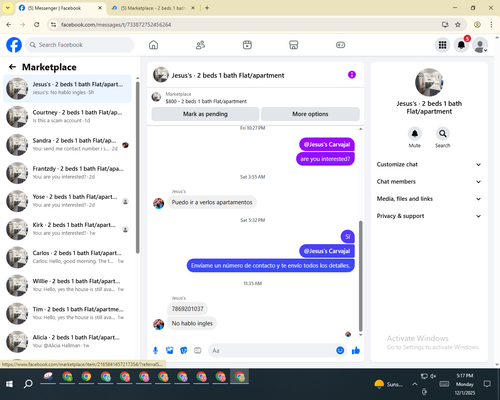Viewport: 500px width, 400px height.
Task: Open notifications bell with badge
Action: tap(461, 45)
